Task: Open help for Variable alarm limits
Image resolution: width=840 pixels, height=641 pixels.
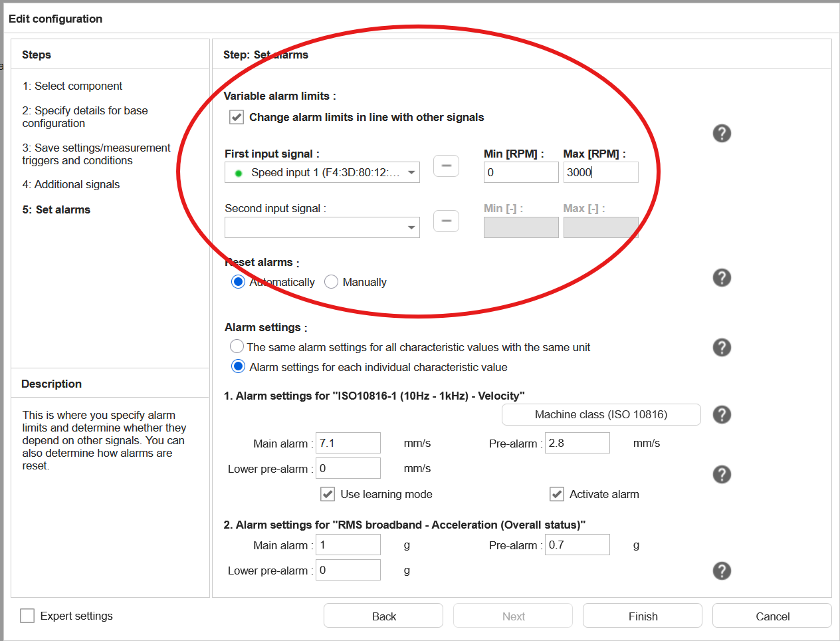Action: click(722, 134)
